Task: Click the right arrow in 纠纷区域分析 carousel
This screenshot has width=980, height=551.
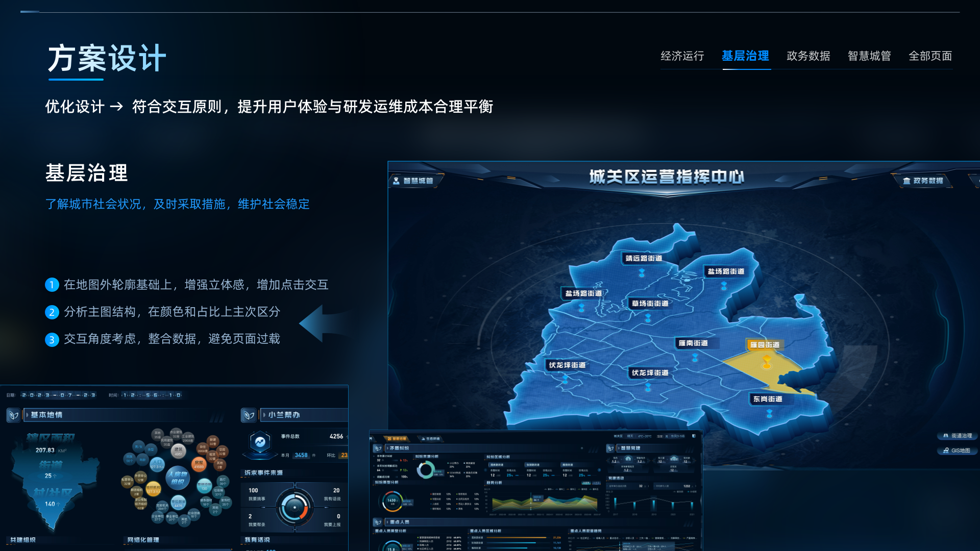Action: tap(600, 470)
